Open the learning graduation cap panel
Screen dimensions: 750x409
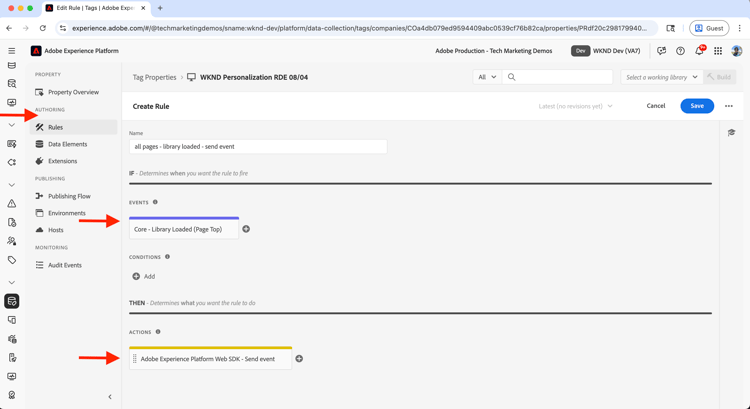click(731, 133)
